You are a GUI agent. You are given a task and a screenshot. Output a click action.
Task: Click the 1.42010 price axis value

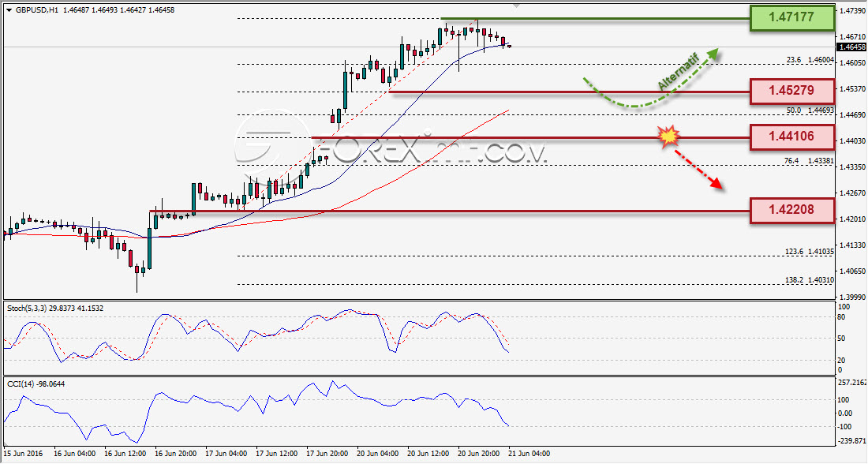tap(852, 219)
